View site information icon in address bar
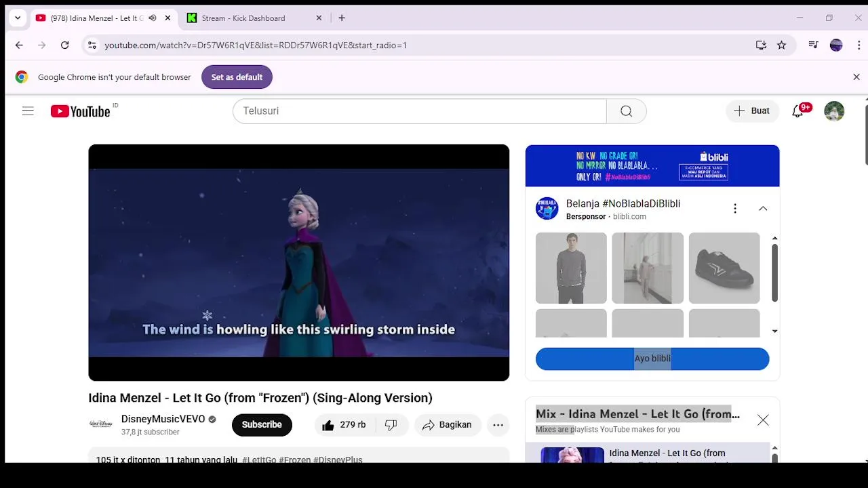Image resolution: width=868 pixels, height=488 pixels. pos(92,45)
